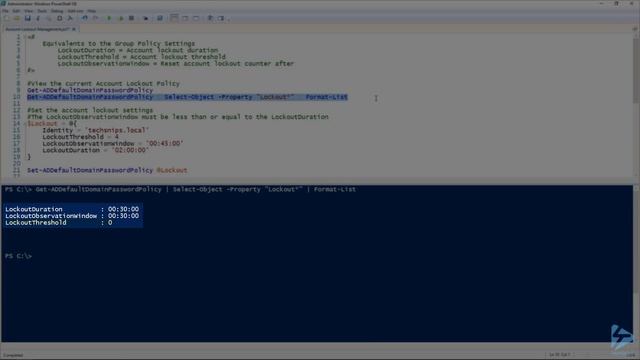Click the Open script folder icon
The height and width of the screenshot is (360, 640).
(x=17, y=18)
